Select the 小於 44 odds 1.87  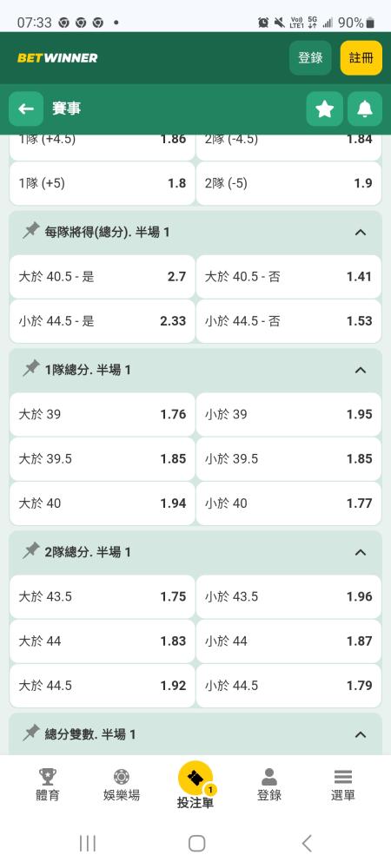pos(288,641)
